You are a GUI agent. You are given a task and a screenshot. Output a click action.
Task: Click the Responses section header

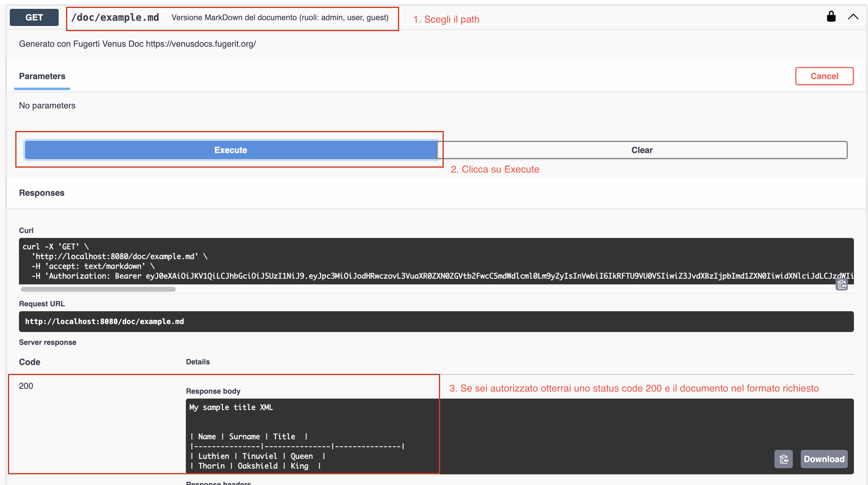pos(42,193)
